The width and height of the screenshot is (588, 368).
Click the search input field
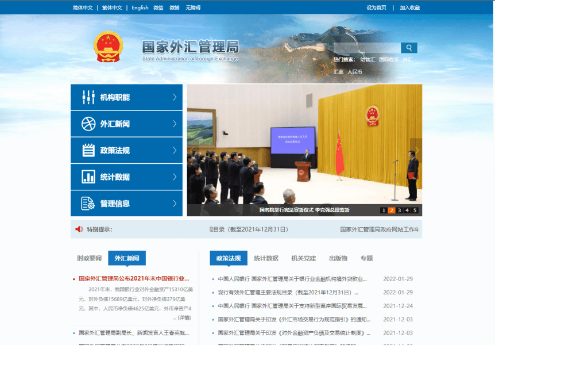(367, 48)
